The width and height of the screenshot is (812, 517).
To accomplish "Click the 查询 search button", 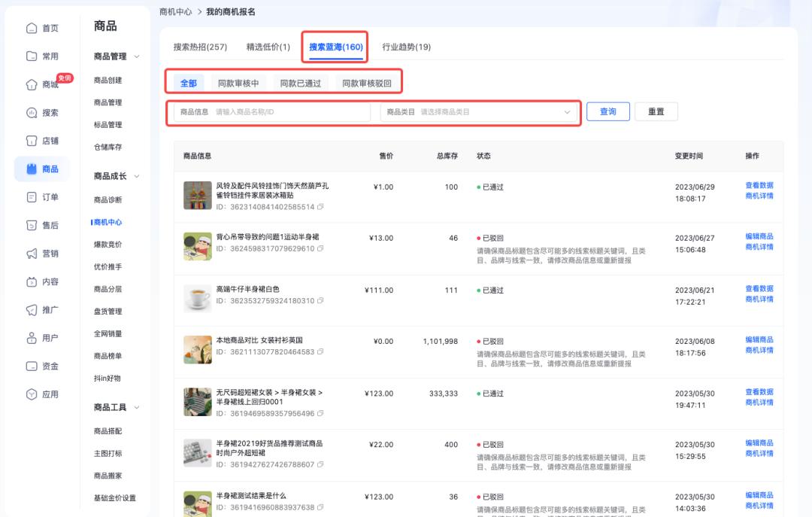I will click(607, 111).
